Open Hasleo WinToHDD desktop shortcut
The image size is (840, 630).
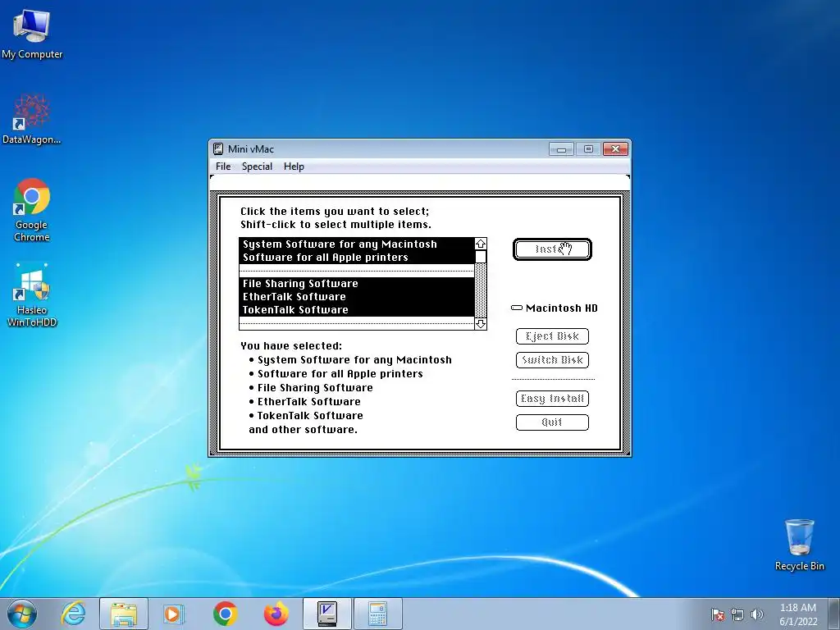[32, 294]
